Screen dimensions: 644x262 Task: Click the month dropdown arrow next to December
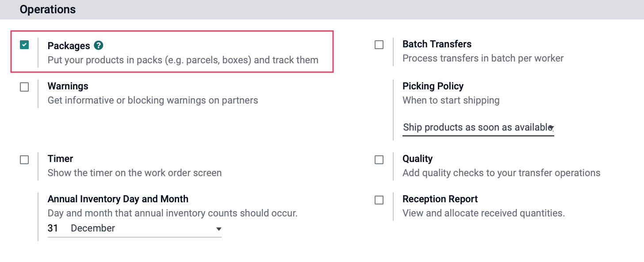(x=218, y=229)
